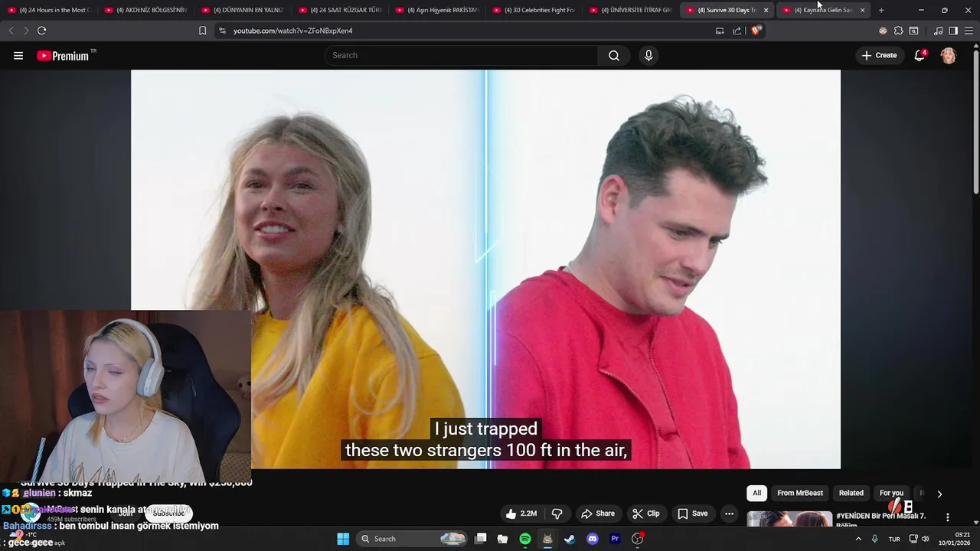The height and width of the screenshot is (551, 980).
Task: Save the video to a playlist
Action: (x=692, y=514)
